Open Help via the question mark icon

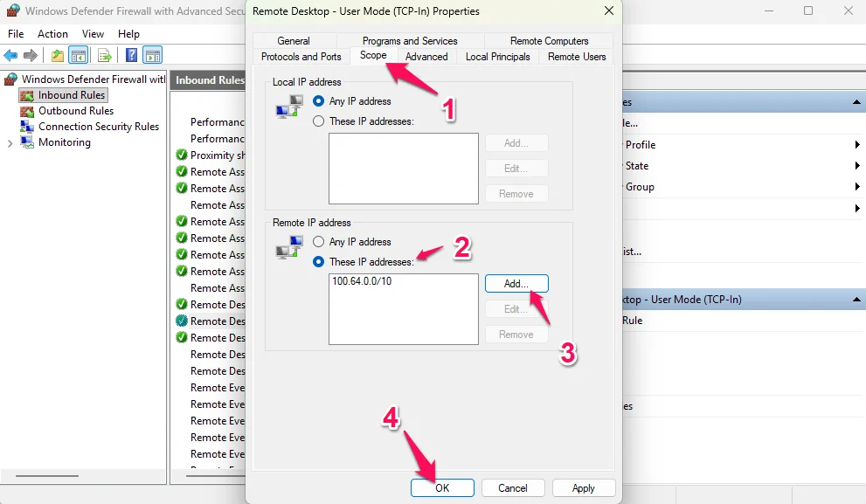(131, 55)
